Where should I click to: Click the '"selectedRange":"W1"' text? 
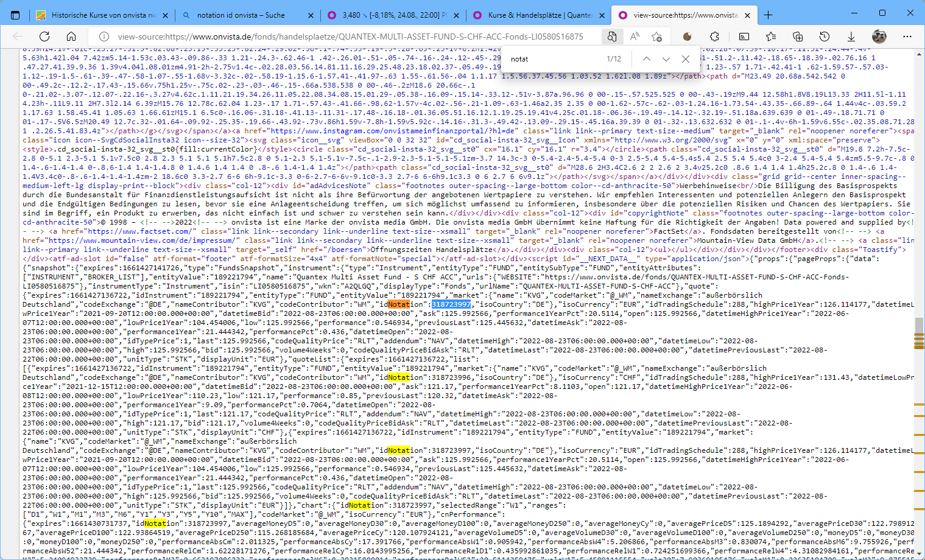coord(475,505)
